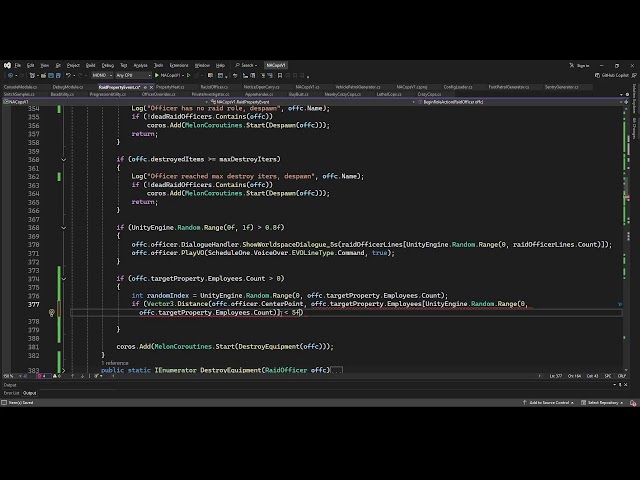This screenshot has width=640, height=480.
Task: Open the View menu
Action: click(x=44, y=65)
